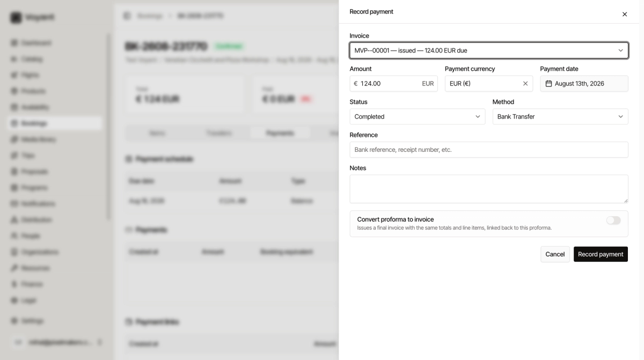Confirm with the black Record payment button
The width and height of the screenshot is (644, 360).
[601, 254]
